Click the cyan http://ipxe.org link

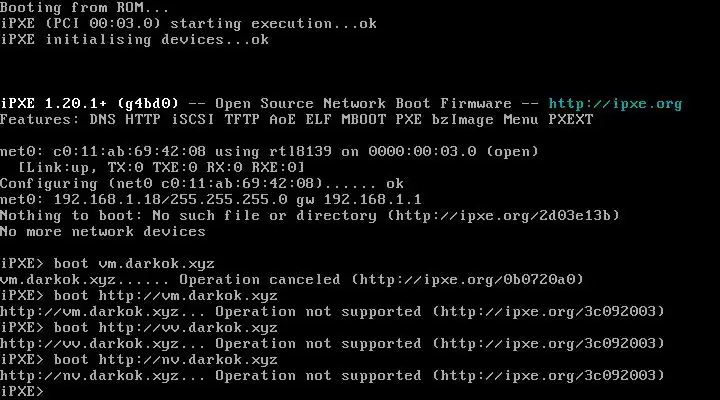pyautogui.click(x=615, y=104)
